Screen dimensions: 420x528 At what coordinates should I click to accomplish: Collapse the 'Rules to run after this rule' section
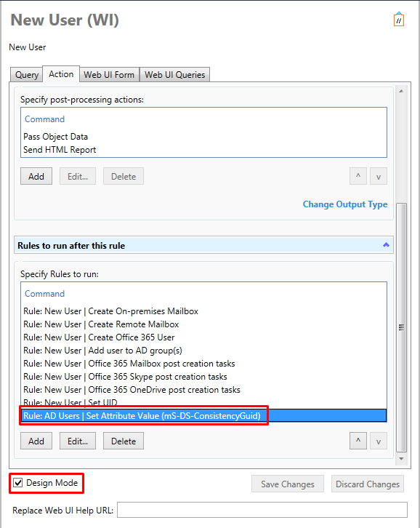click(386, 245)
